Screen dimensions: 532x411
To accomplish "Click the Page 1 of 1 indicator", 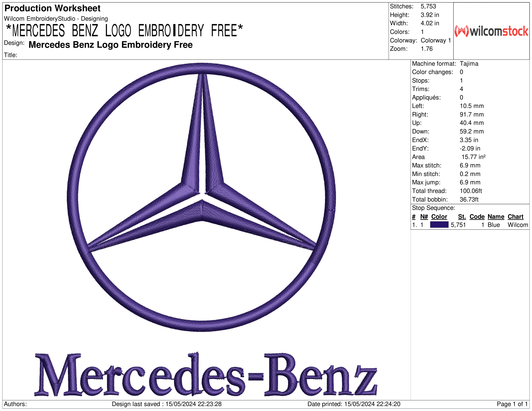I will (x=512, y=404).
